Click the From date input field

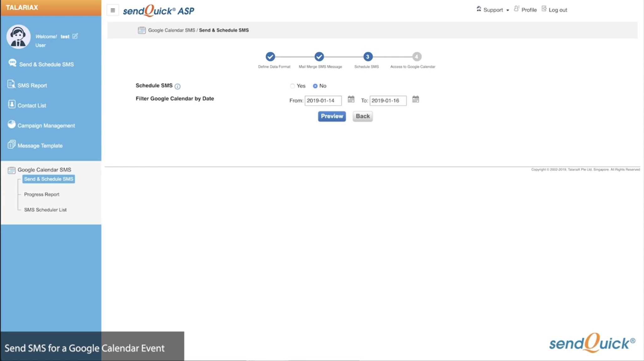coord(323,101)
